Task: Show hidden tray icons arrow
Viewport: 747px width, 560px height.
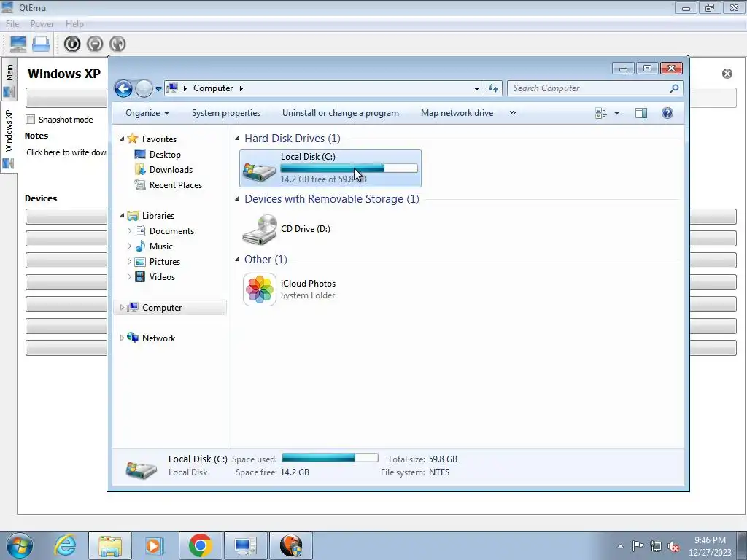Action: (620, 546)
